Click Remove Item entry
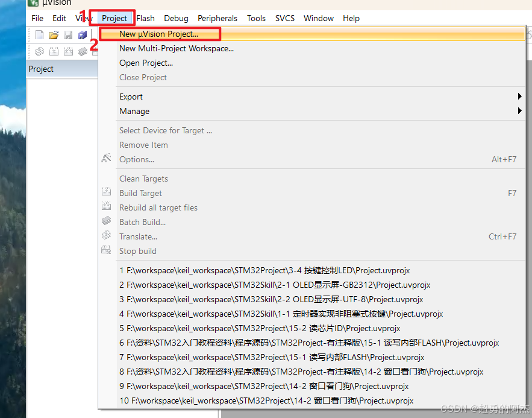The width and height of the screenshot is (532, 418). pyautogui.click(x=311, y=145)
